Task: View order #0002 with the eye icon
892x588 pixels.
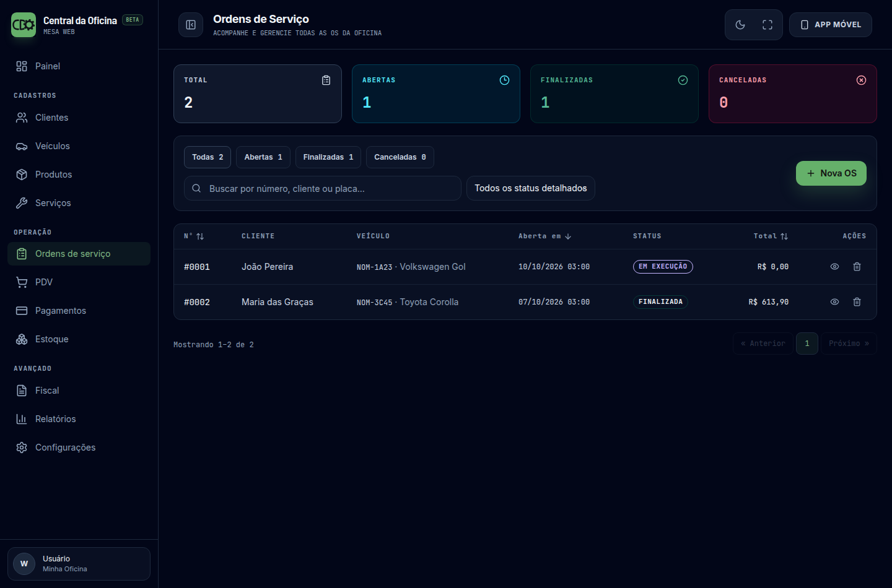Action: pyautogui.click(x=834, y=302)
